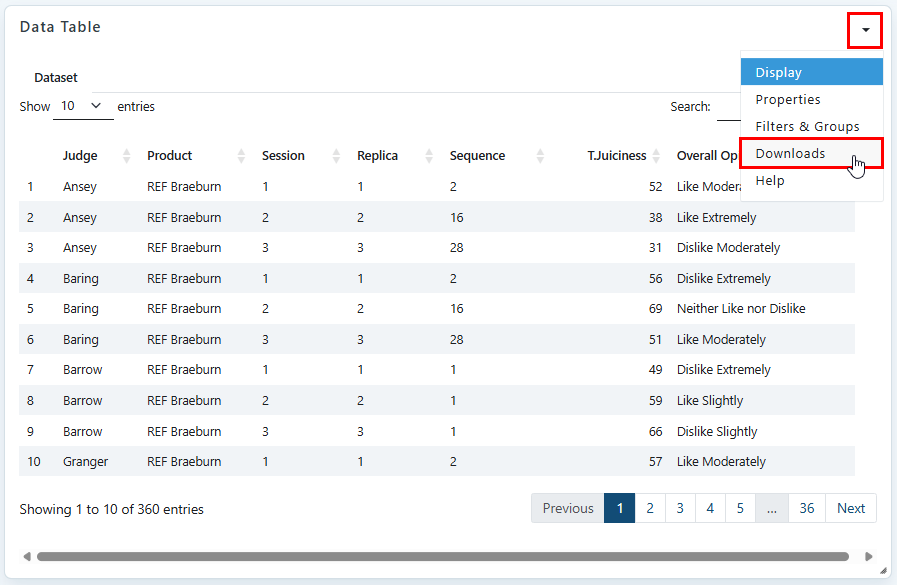
Task: Click 'Like Extremely' in row 2
Action: (x=716, y=217)
